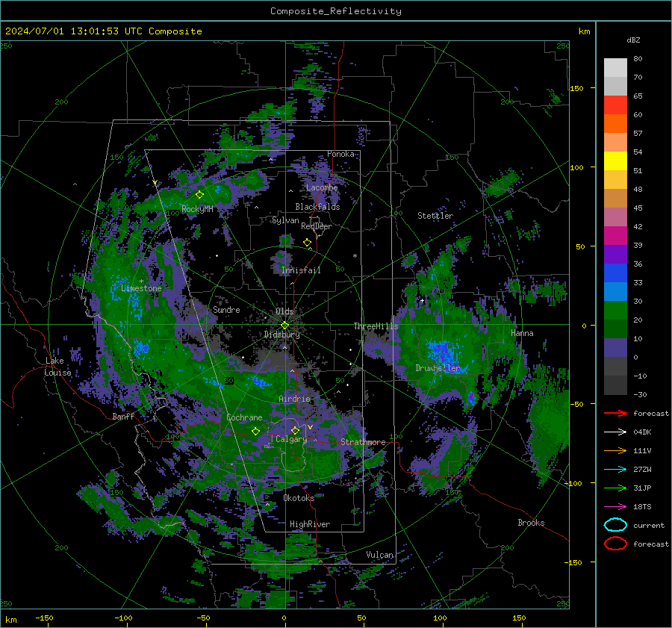Click the yellow radar center diamond near Olds

(284, 326)
